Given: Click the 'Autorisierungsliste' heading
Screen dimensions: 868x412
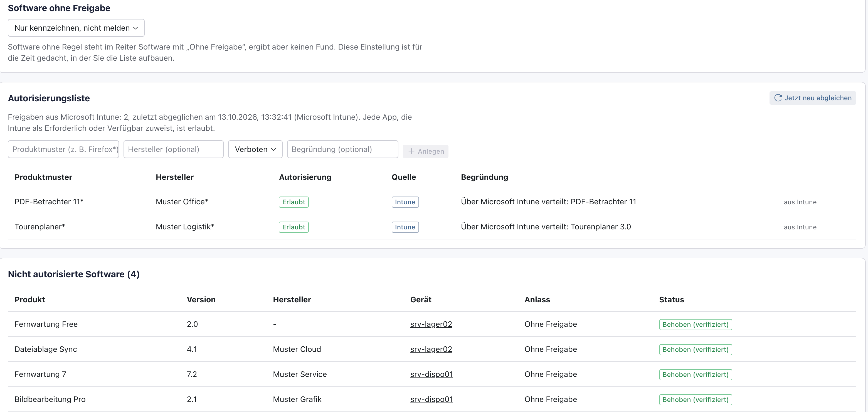Looking at the screenshot, I should (49, 98).
